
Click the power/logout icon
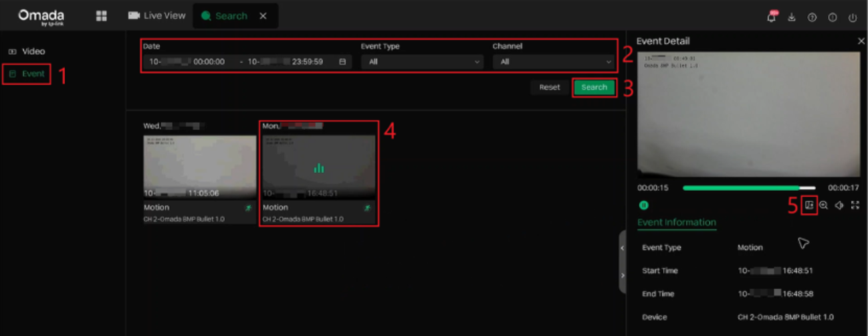[x=853, y=17]
